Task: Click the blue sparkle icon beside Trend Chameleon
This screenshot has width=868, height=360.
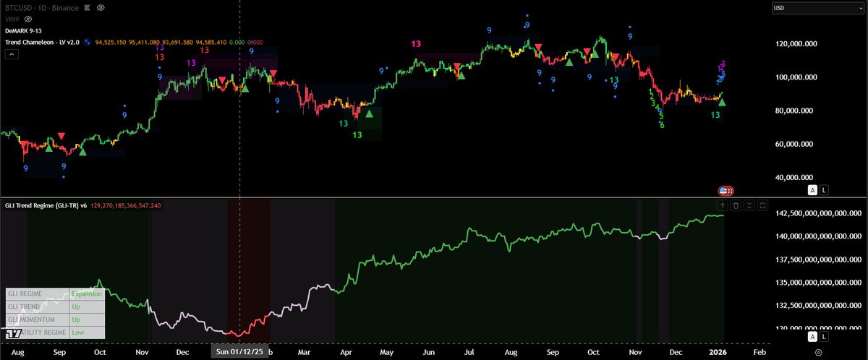Action: [x=89, y=42]
